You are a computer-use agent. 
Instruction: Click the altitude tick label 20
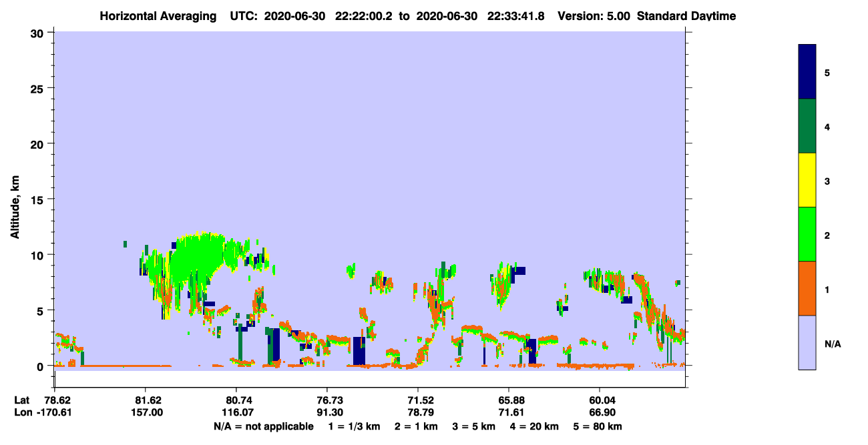click(38, 143)
